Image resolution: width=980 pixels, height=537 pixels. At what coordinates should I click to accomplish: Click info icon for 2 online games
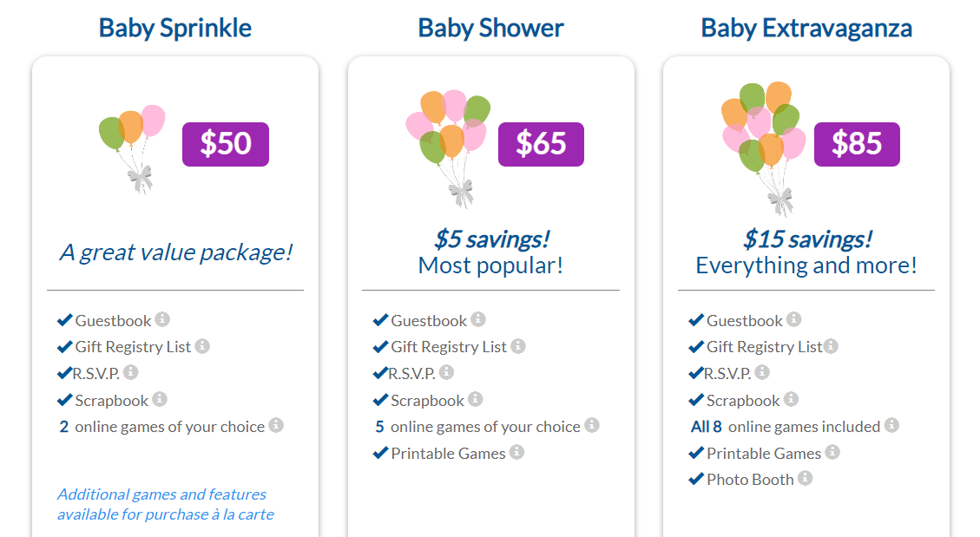[276, 425]
